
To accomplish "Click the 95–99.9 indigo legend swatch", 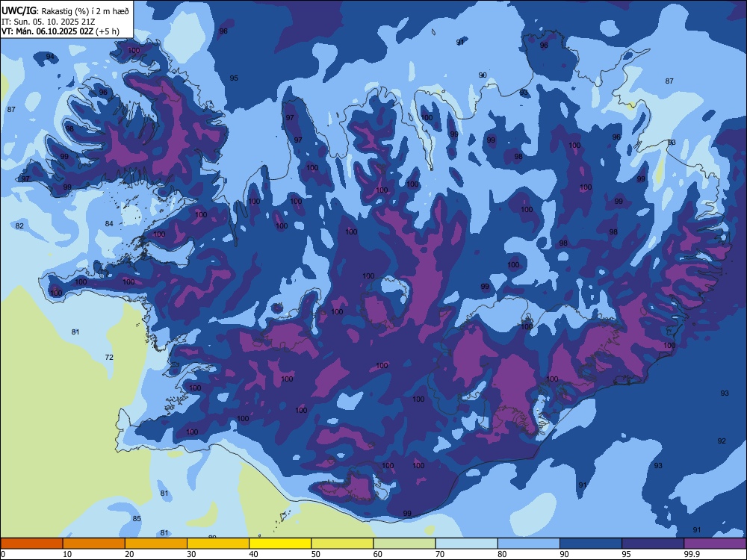I will pyautogui.click(x=653, y=544).
